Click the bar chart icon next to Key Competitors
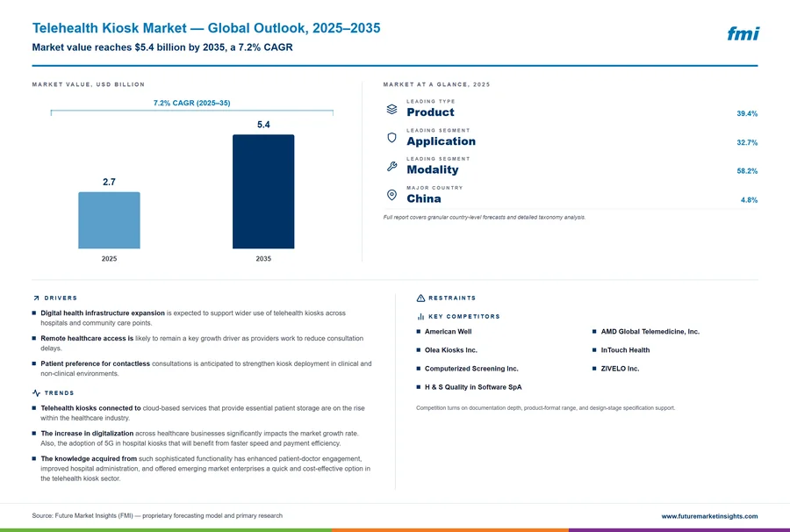The image size is (790, 532). click(x=420, y=316)
